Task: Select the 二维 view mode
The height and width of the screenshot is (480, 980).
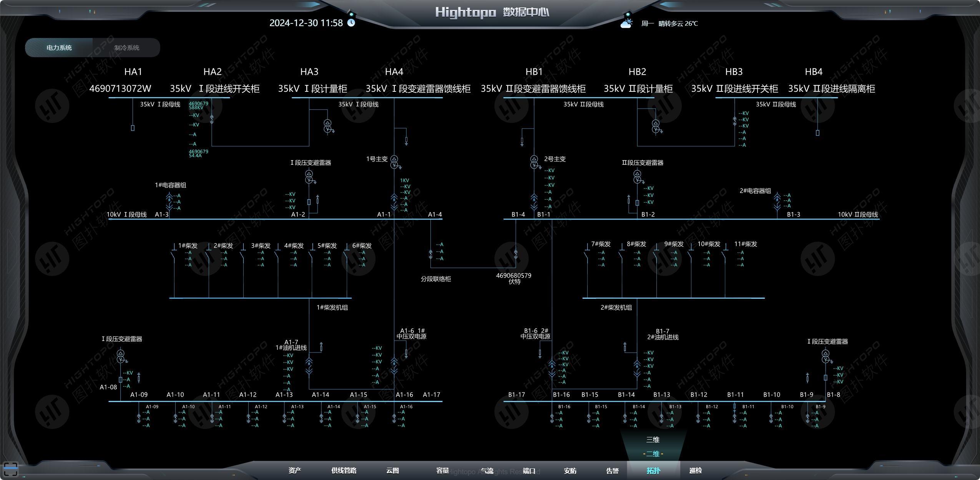Action: point(653,454)
